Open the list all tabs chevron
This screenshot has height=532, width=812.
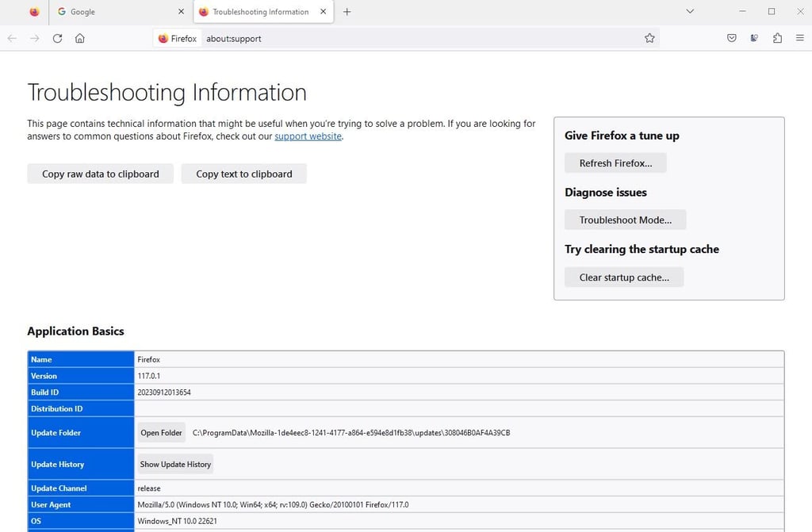point(690,11)
